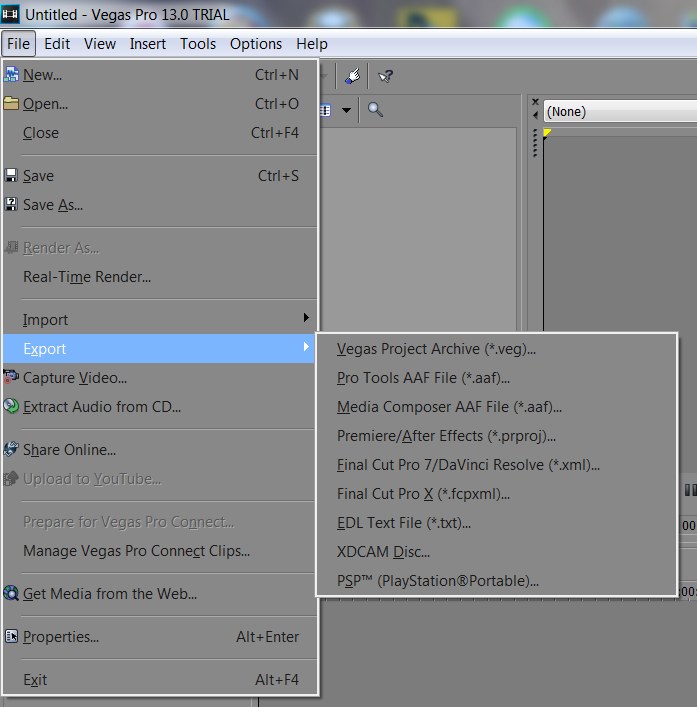This screenshot has width=697, height=707.
Task: Choose Close in the File menu
Action: pos(160,133)
